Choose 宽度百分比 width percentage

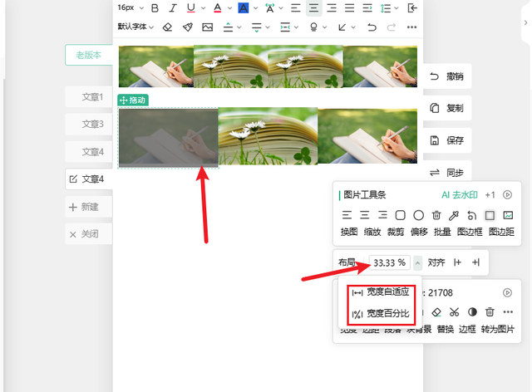381,313
